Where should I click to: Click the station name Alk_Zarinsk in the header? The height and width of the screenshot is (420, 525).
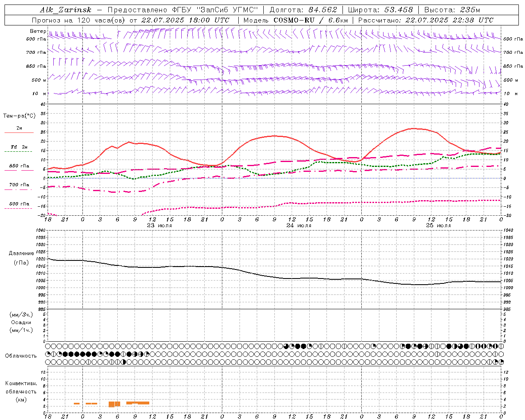coord(66,10)
